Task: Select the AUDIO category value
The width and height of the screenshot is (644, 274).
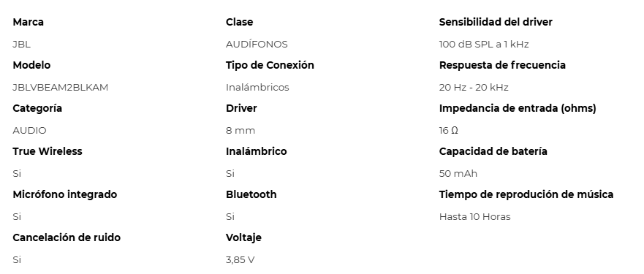Action: pos(29,131)
